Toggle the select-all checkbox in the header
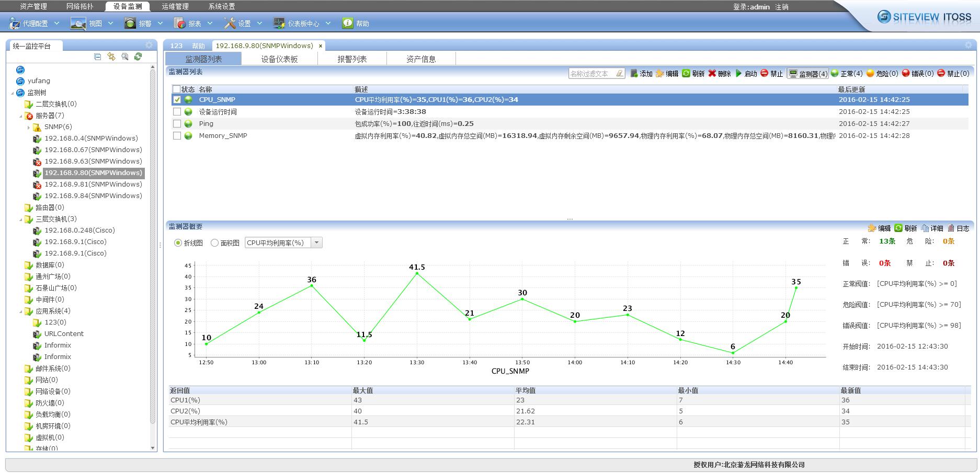 tap(176, 89)
